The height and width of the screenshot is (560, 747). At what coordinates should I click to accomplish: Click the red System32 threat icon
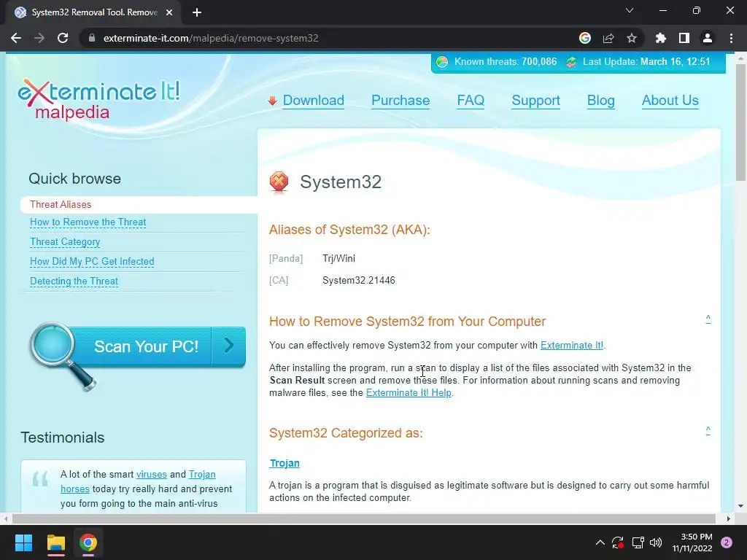[x=279, y=182]
